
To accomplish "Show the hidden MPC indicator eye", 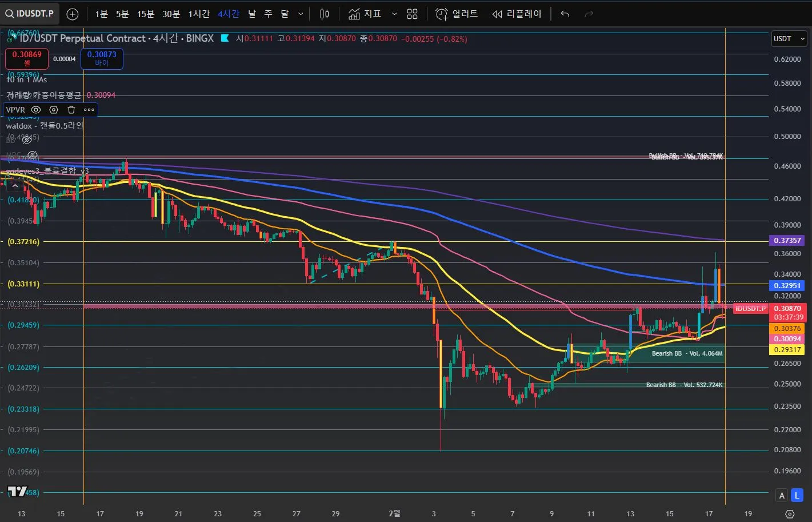I will (33, 155).
